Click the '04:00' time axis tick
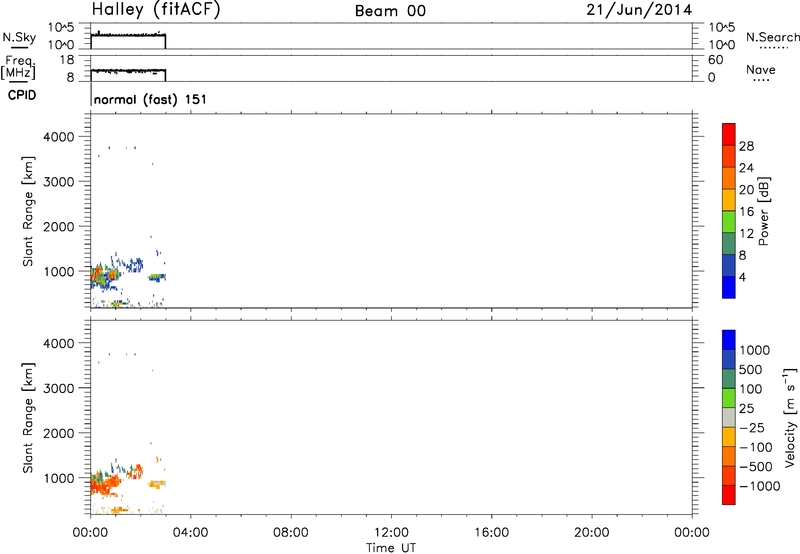Image resolution: width=800 pixels, height=554 pixels. (190, 533)
